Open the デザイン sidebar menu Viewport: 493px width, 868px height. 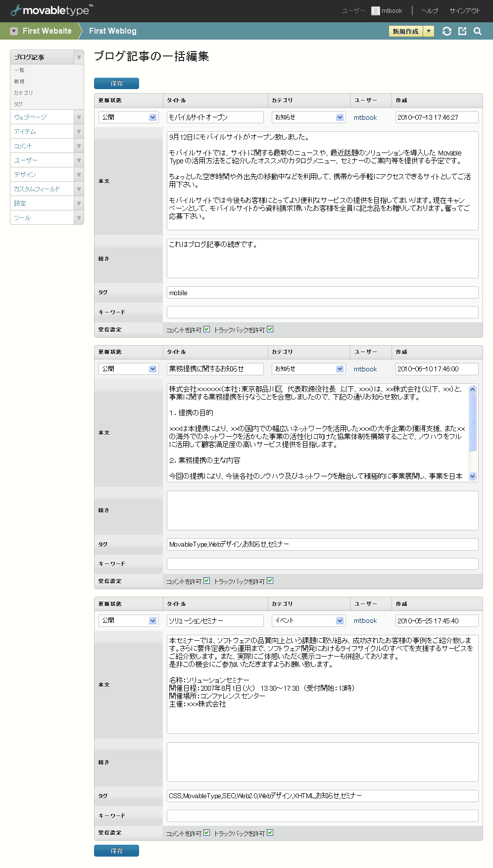tap(25, 175)
